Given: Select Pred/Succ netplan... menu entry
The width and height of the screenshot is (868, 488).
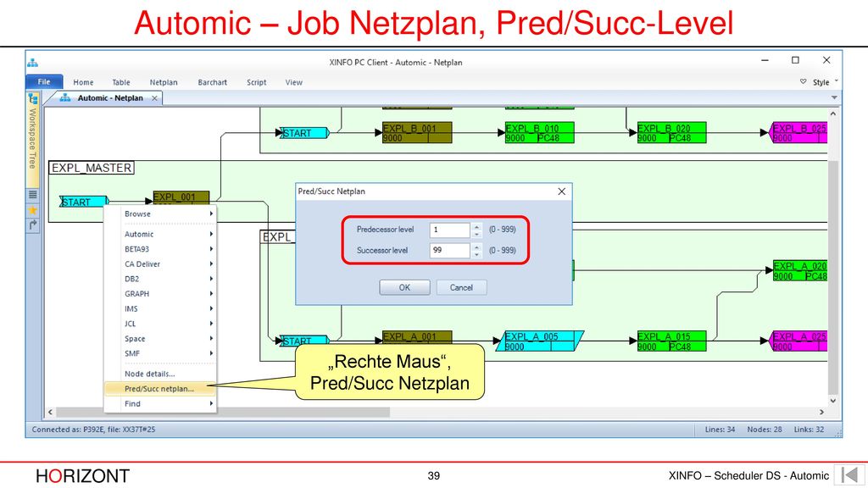Looking at the screenshot, I should coord(160,389).
